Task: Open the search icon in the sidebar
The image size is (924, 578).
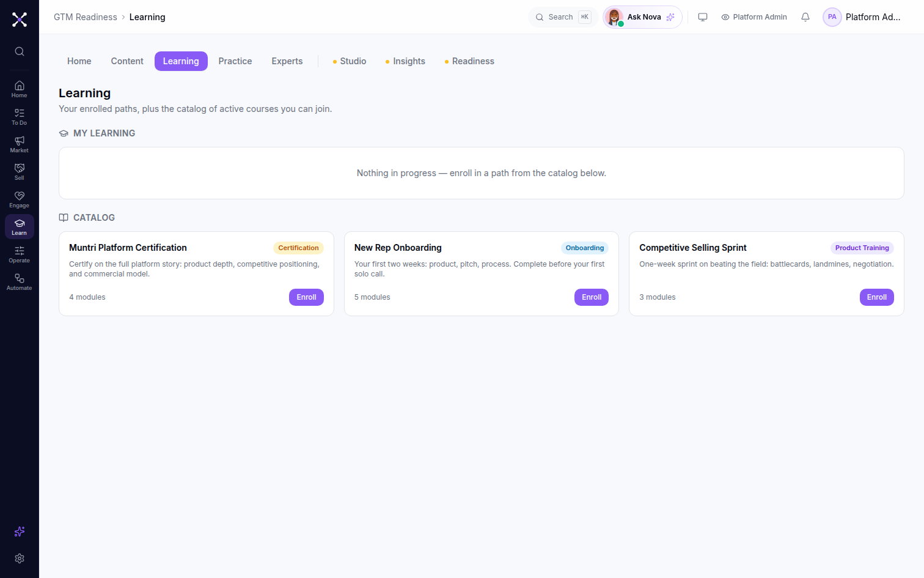Action: click(20, 51)
